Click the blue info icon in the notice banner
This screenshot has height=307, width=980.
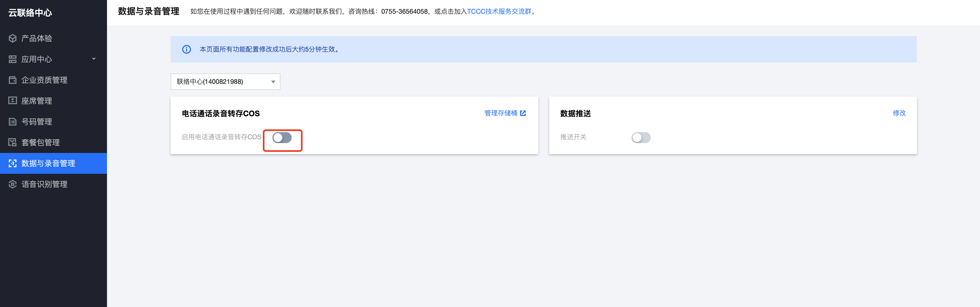pyautogui.click(x=186, y=49)
